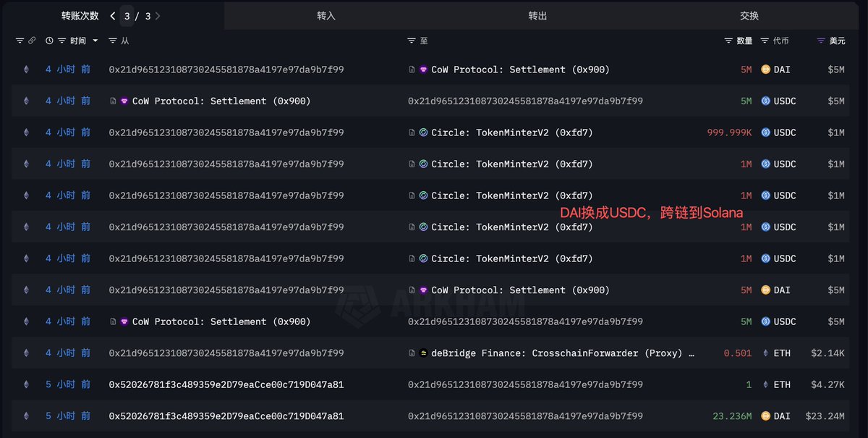
Task: Click the Ethereum chain icon in the $4.27K row
Action: 27,384
